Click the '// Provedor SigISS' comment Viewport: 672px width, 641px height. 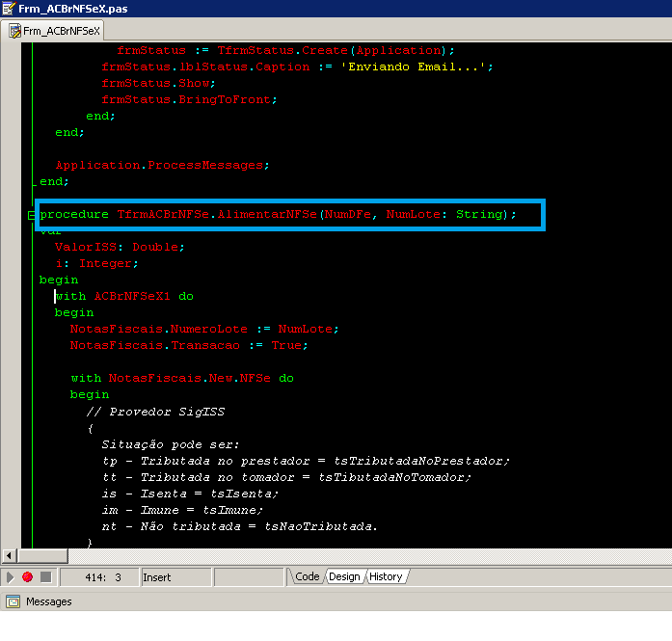tap(155, 412)
